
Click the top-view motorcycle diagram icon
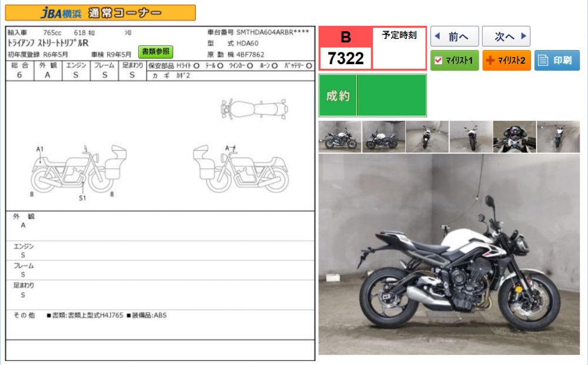click(253, 108)
